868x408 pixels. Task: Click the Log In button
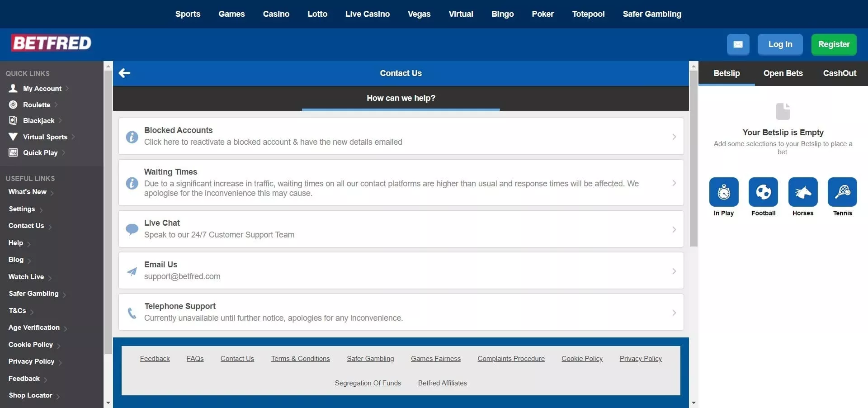[780, 44]
